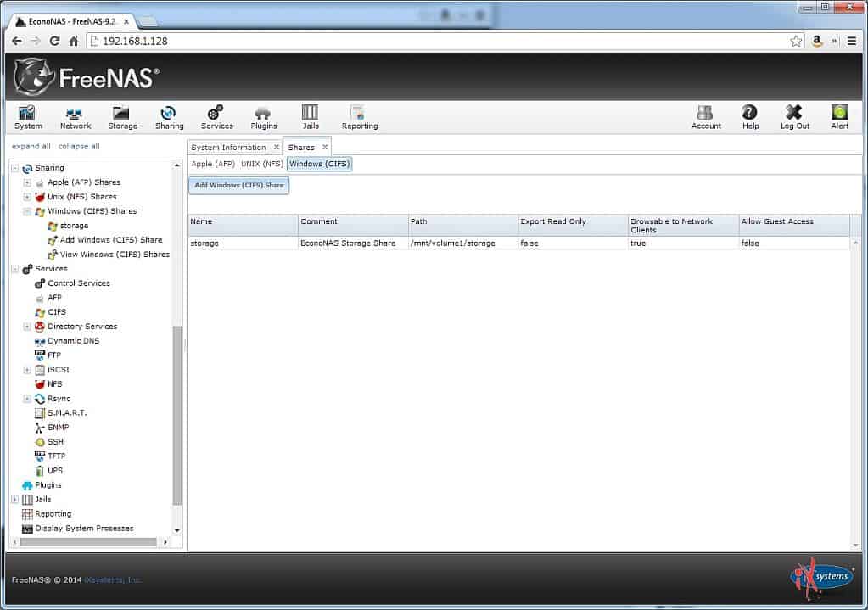Click the expand all link
Viewport: 868px width, 610px height.
31,146
